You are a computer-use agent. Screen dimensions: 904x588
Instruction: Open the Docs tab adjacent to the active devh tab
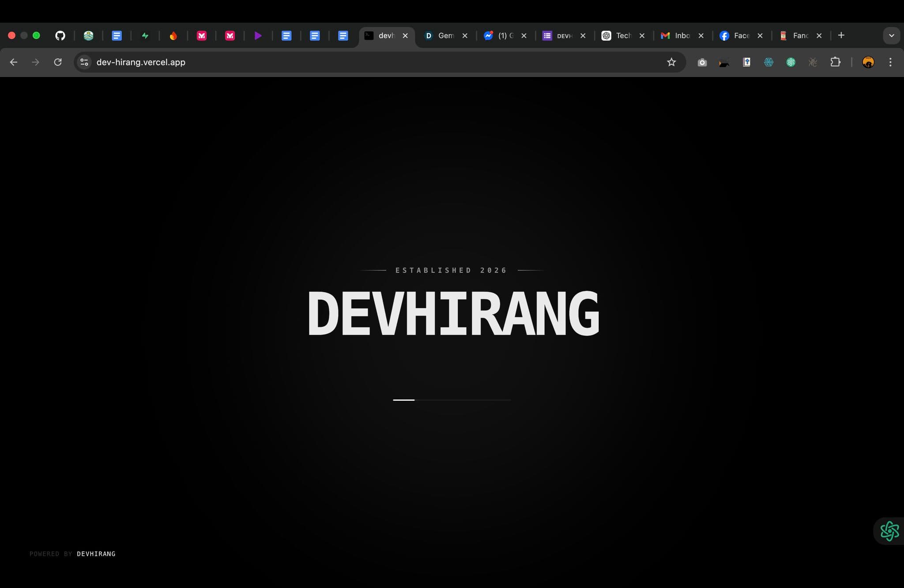point(343,36)
